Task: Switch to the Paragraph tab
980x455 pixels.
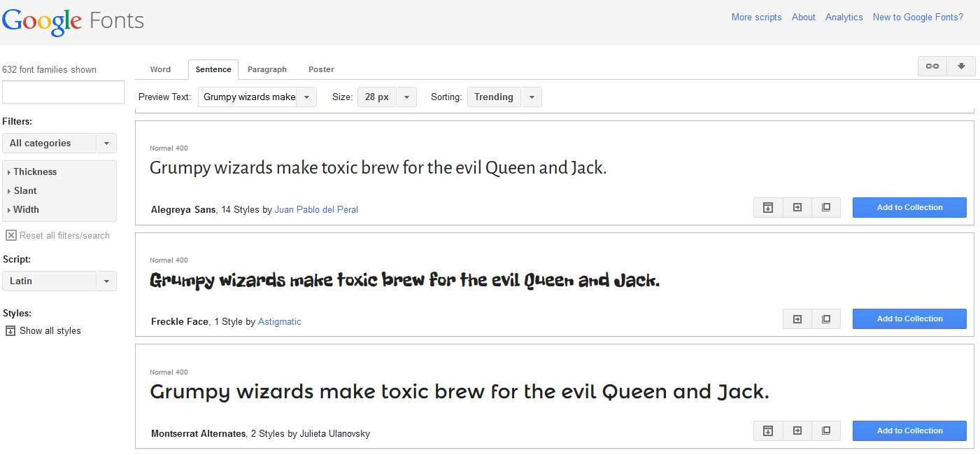Action: click(x=267, y=69)
